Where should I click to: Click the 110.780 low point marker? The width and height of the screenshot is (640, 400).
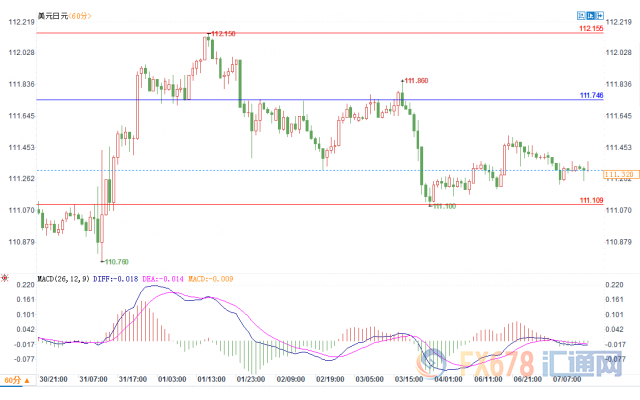point(116,261)
